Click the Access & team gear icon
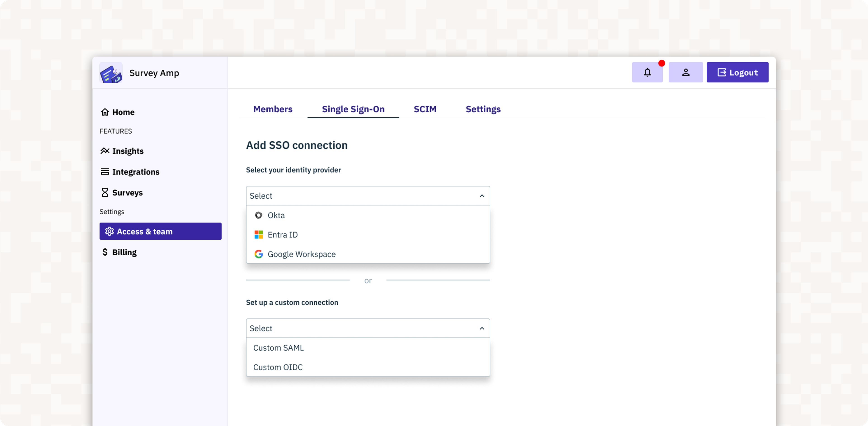The image size is (868, 426). tap(108, 231)
